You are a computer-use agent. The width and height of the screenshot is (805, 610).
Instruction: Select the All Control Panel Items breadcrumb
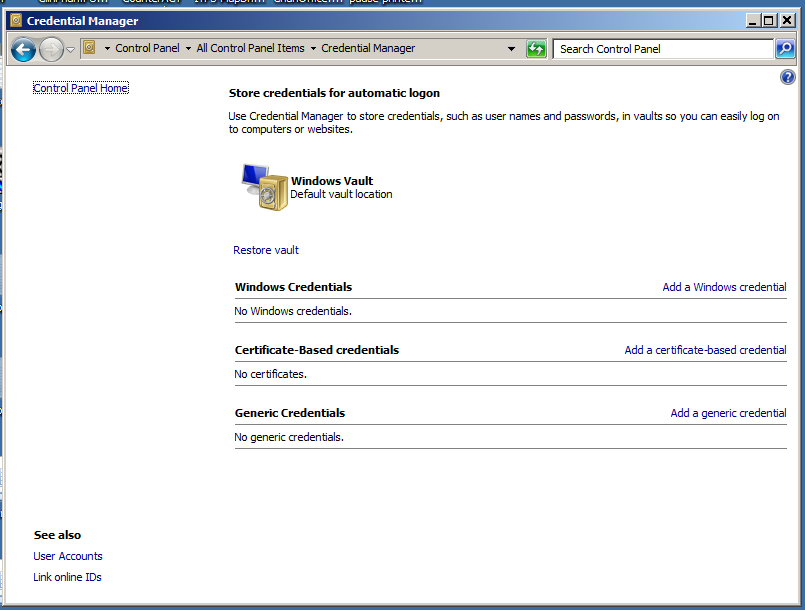(x=251, y=48)
